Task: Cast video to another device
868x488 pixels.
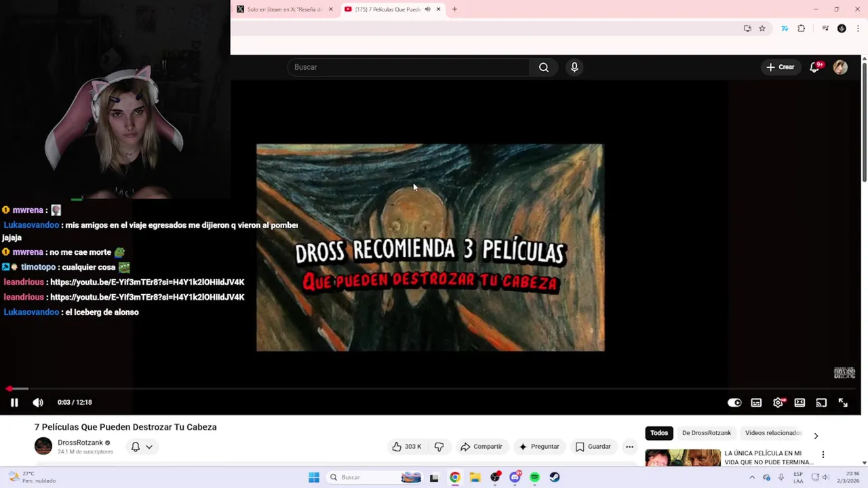Action: pyautogui.click(x=821, y=403)
